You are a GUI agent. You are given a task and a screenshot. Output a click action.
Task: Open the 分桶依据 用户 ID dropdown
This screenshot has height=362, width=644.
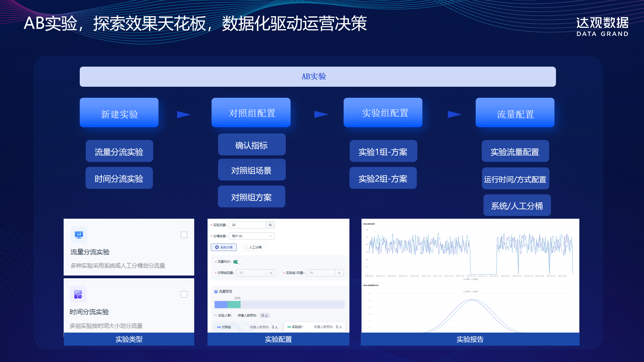252,236
